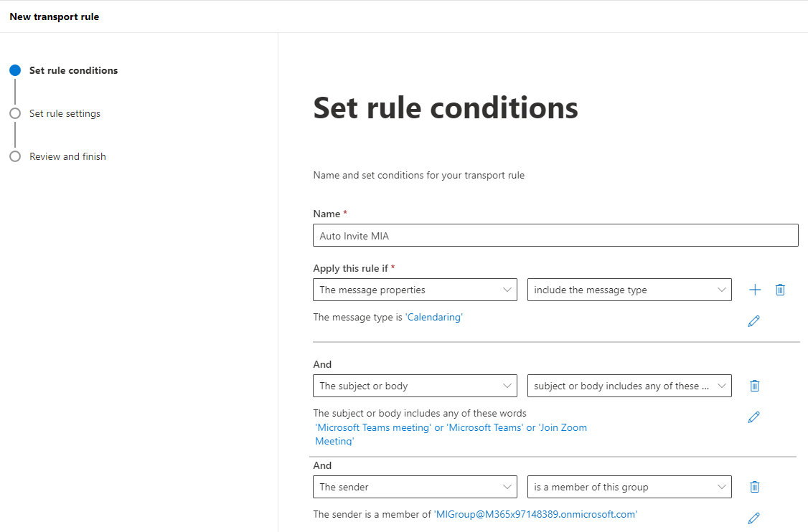Open 'subject or body includes any' dropdown
The height and width of the screenshot is (532, 808).
pyautogui.click(x=629, y=386)
